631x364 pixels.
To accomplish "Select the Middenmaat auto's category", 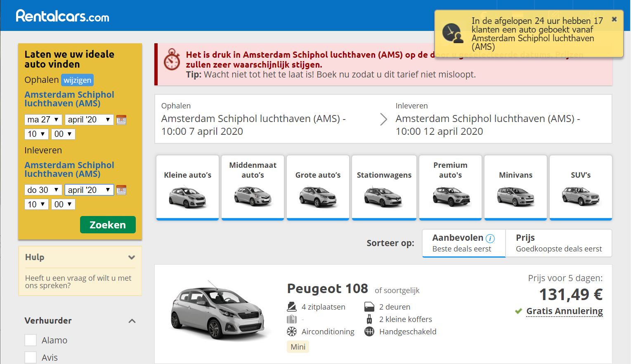I will tap(253, 188).
